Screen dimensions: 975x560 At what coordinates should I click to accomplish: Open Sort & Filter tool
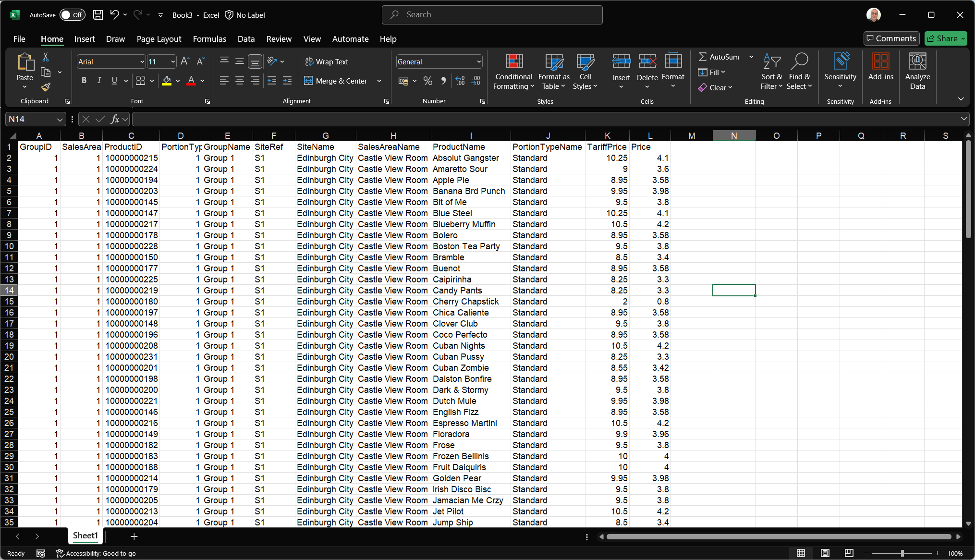tap(771, 72)
